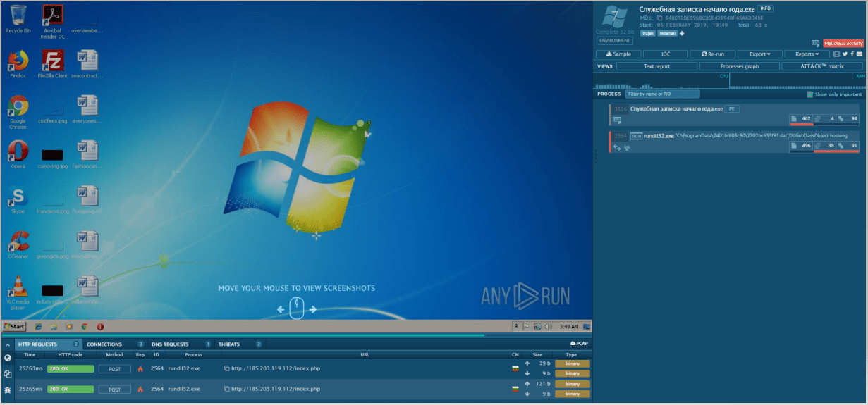Image resolution: width=868 pixels, height=405 pixels.
Task: Click the Malicious activity verdict badge
Action: (x=843, y=44)
